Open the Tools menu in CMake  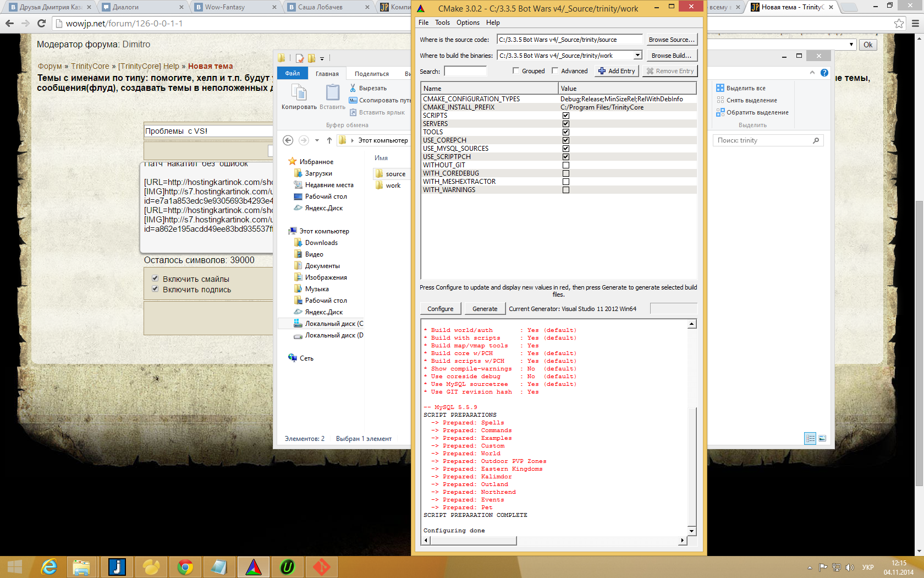pyautogui.click(x=442, y=23)
